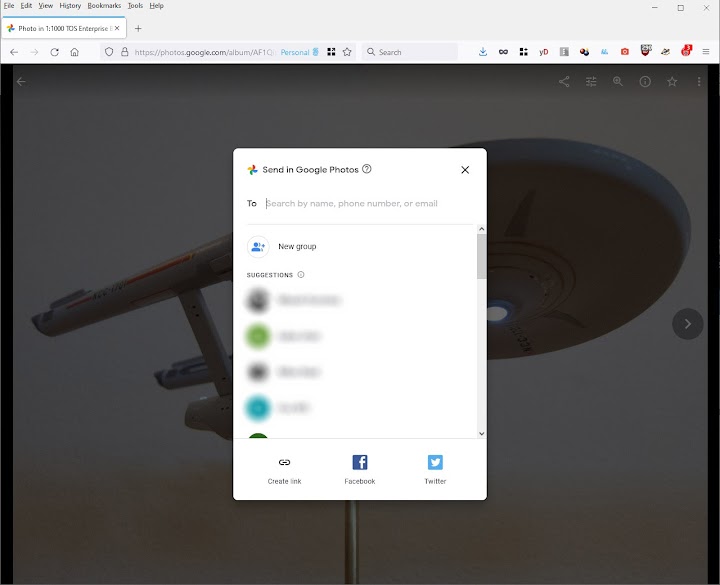Click the browser Search box
This screenshot has height=585, width=720.
pyautogui.click(x=410, y=52)
